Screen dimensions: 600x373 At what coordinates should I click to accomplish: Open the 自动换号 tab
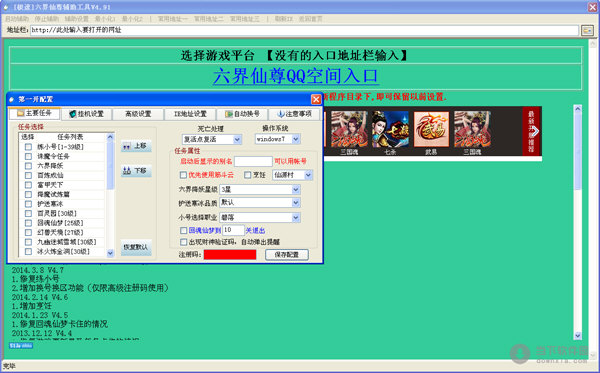tap(242, 114)
